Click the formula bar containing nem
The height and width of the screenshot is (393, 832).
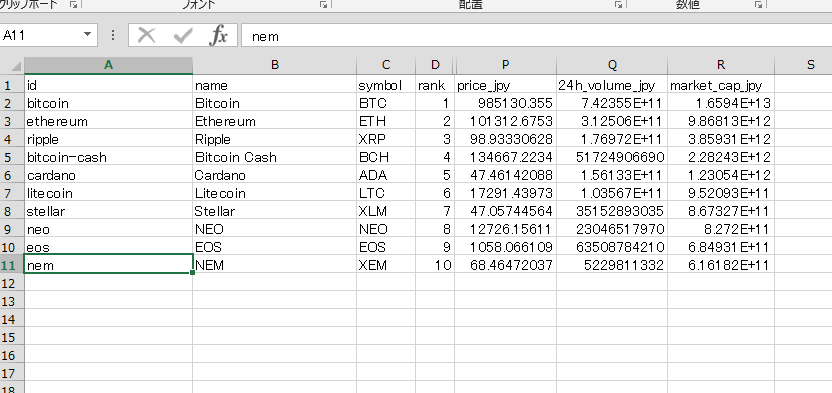(x=536, y=36)
